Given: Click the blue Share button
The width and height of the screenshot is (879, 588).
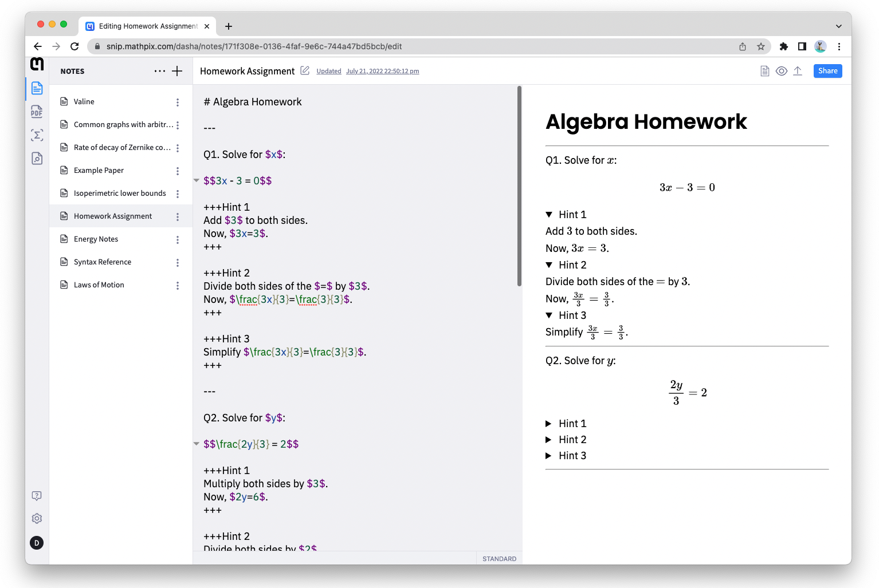Looking at the screenshot, I should (x=827, y=71).
